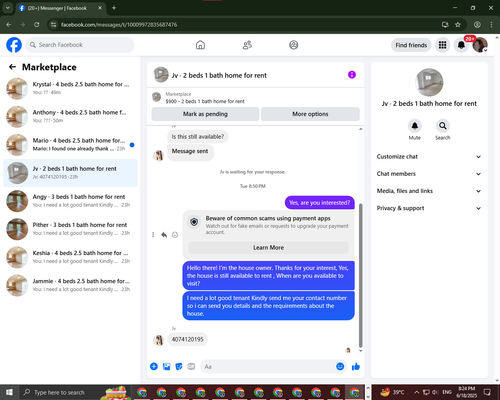Click the purple conversation information icon

coord(352,75)
